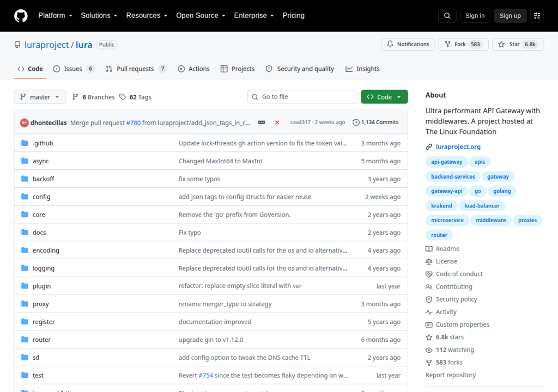
Task: Click the red failed-check X icon
Action: [x=277, y=122]
